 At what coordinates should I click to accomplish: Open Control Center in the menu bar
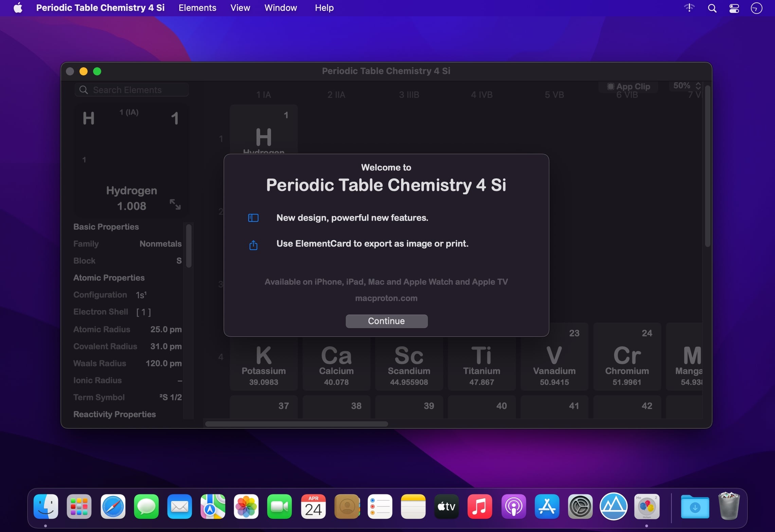click(734, 8)
